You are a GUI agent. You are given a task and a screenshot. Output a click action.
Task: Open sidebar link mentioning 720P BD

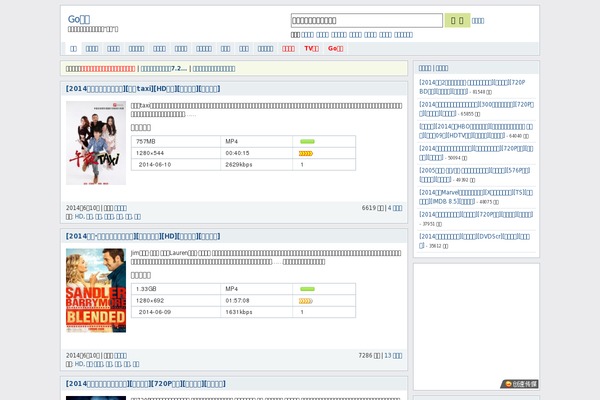(x=472, y=87)
